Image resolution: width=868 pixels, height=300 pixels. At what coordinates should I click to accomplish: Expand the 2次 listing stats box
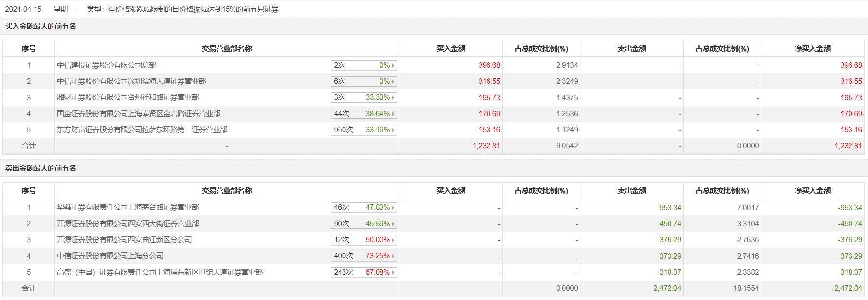point(363,65)
